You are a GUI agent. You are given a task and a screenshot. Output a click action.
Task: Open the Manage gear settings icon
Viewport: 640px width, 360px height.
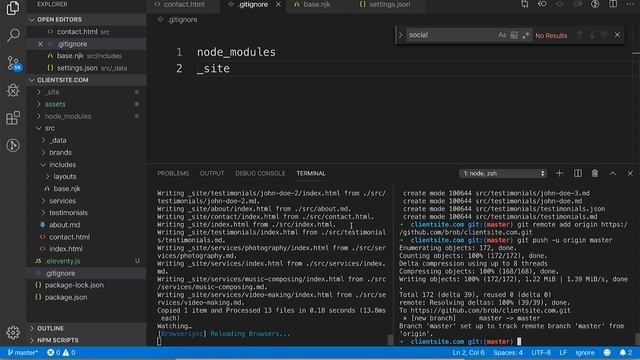pos(13,333)
